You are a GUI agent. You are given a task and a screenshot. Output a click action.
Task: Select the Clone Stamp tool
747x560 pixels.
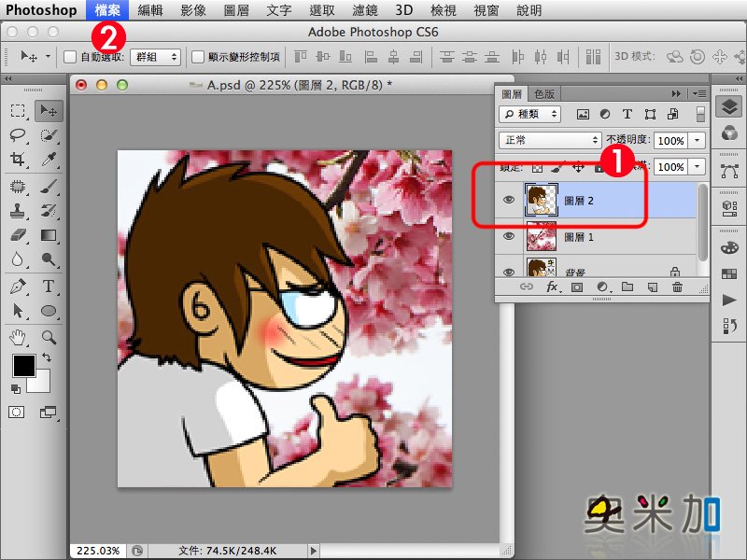[x=18, y=211]
